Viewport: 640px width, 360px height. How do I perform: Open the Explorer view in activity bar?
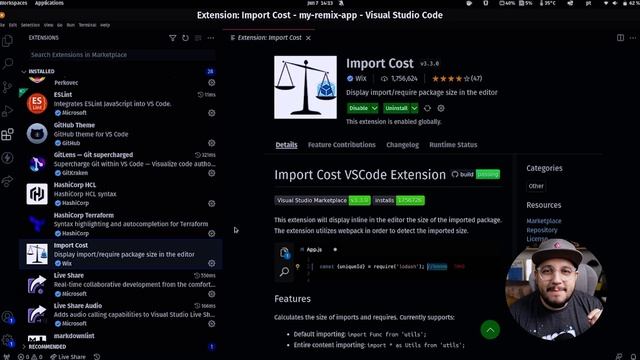[7, 41]
